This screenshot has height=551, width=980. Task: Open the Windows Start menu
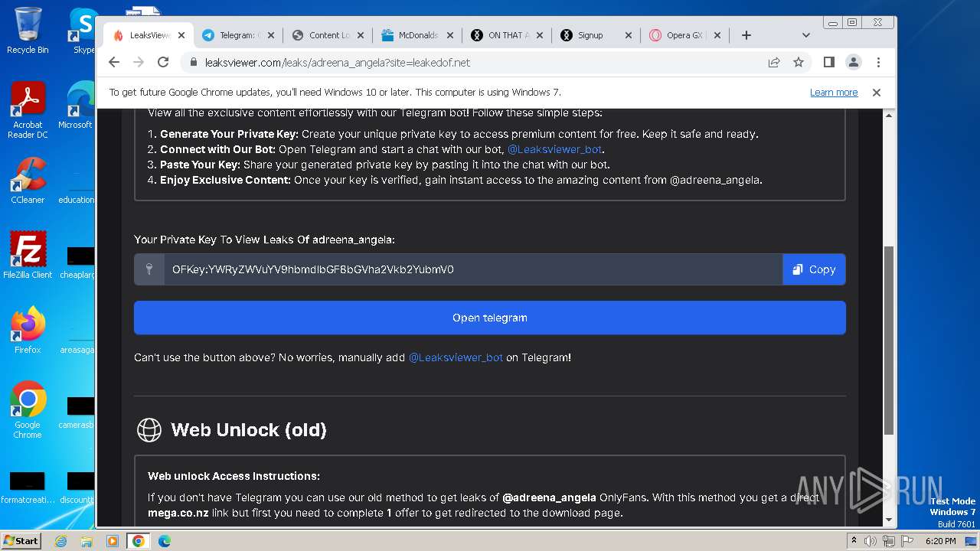click(x=21, y=540)
